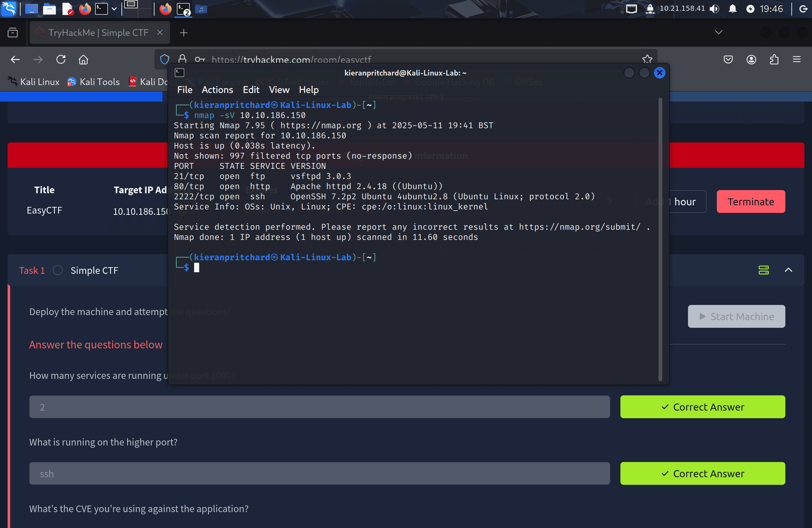
Task: Reload the current page
Action: (x=61, y=60)
